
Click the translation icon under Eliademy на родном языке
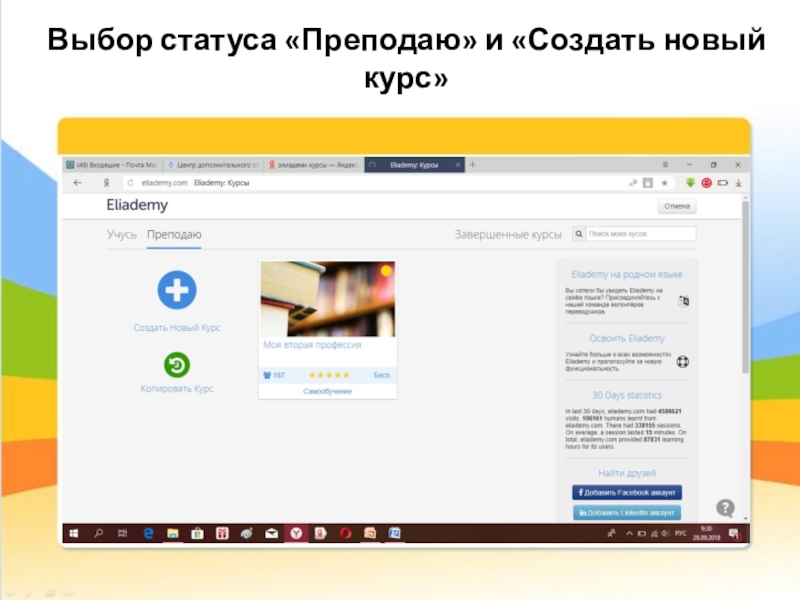point(683,300)
